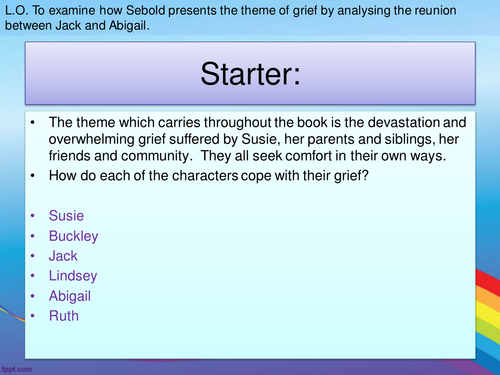Select the Buckley bullet item
The image size is (500, 375).
click(x=73, y=236)
